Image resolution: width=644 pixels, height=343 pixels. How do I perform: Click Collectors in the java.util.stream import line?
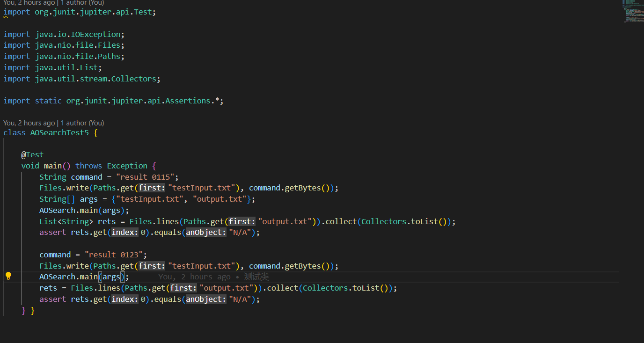tap(133, 79)
